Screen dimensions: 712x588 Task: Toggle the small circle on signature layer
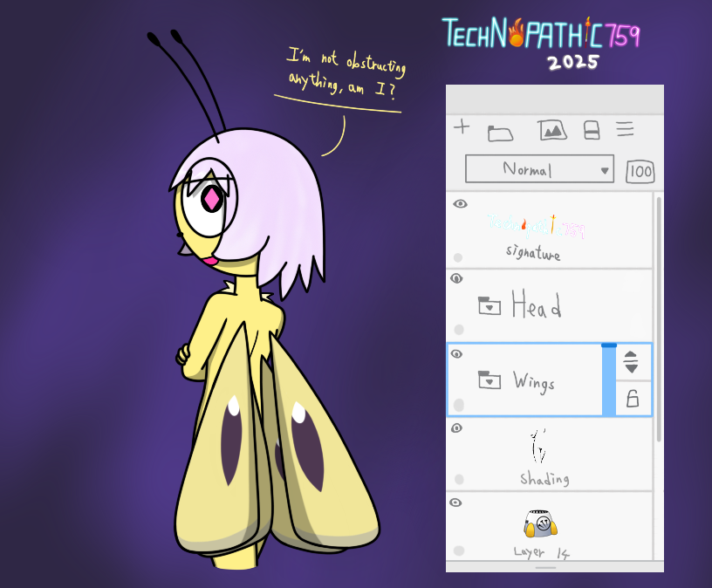coord(458,258)
